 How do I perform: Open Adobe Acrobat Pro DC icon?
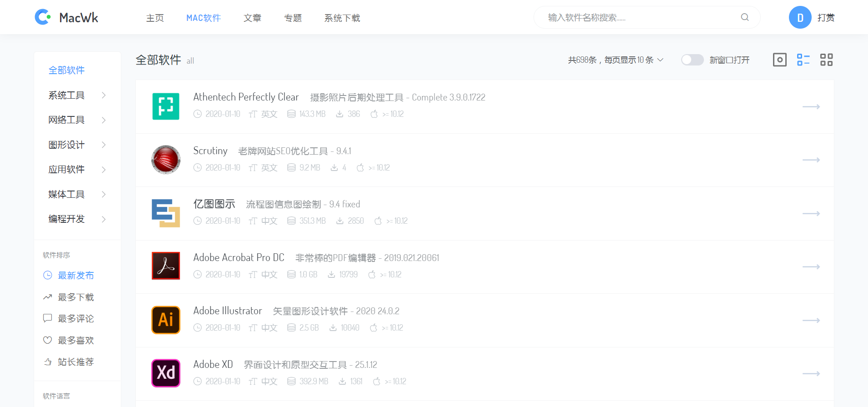tap(166, 266)
